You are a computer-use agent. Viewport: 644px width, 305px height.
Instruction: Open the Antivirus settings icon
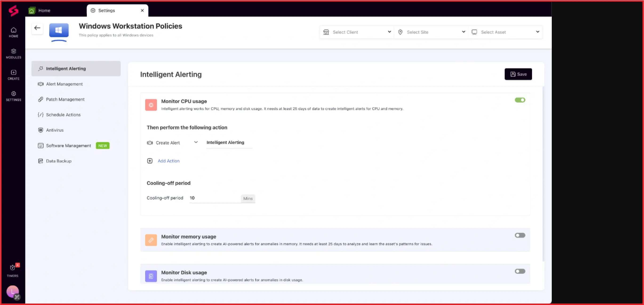tap(41, 130)
